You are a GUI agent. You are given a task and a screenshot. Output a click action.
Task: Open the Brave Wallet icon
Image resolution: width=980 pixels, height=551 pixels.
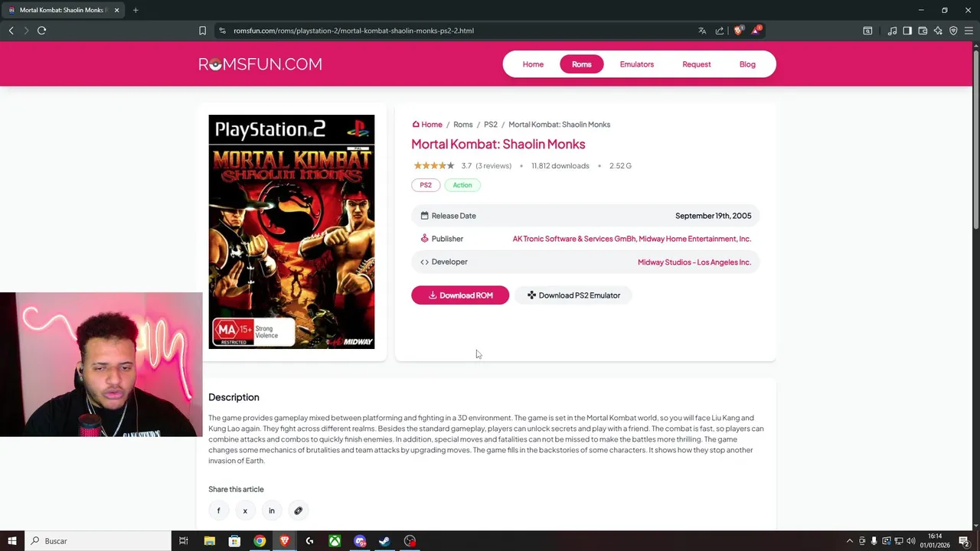(923, 31)
